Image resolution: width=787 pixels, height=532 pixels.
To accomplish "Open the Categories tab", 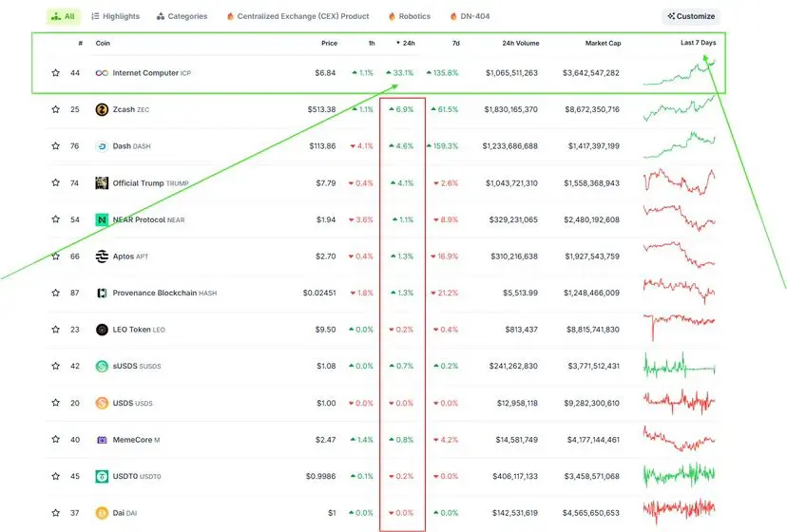I will coord(182,16).
